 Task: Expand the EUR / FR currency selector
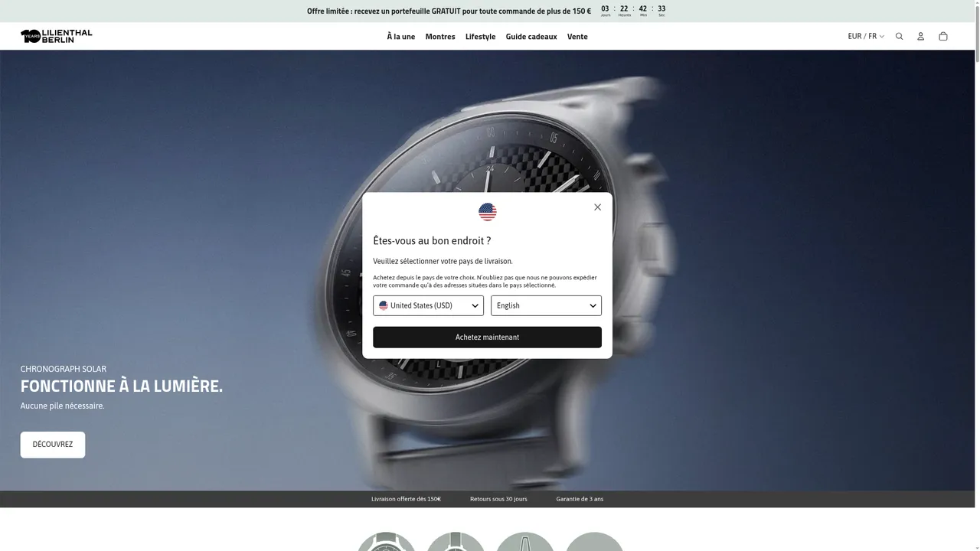pos(866,37)
